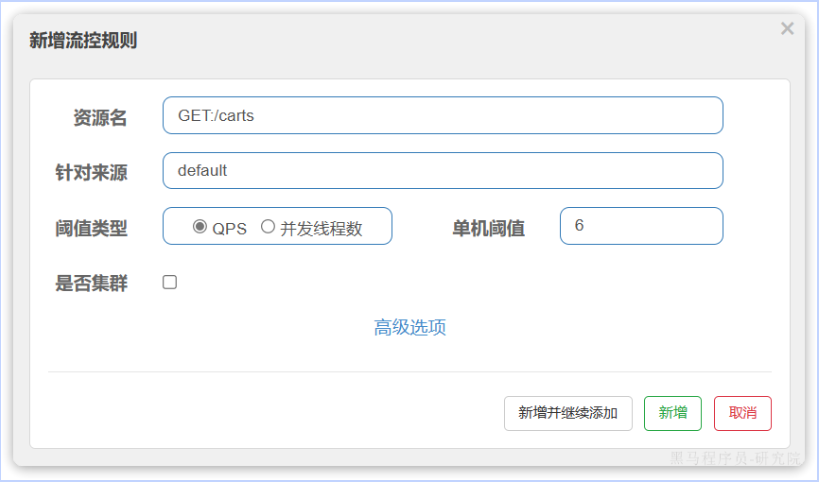Expand 高级选项 advanced options
Screen dimensions: 820x483
(x=410, y=328)
